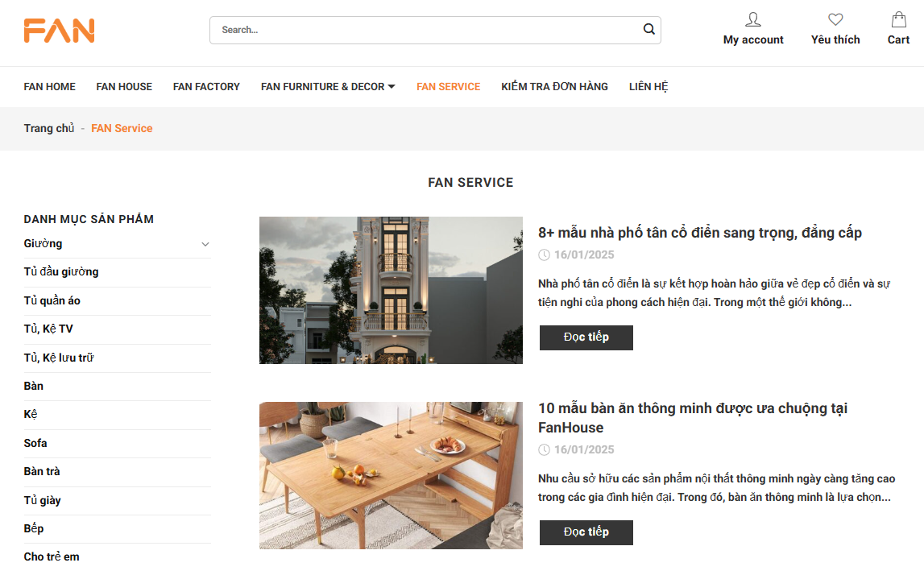Select the FAN SERVICE menu item

coord(448,87)
